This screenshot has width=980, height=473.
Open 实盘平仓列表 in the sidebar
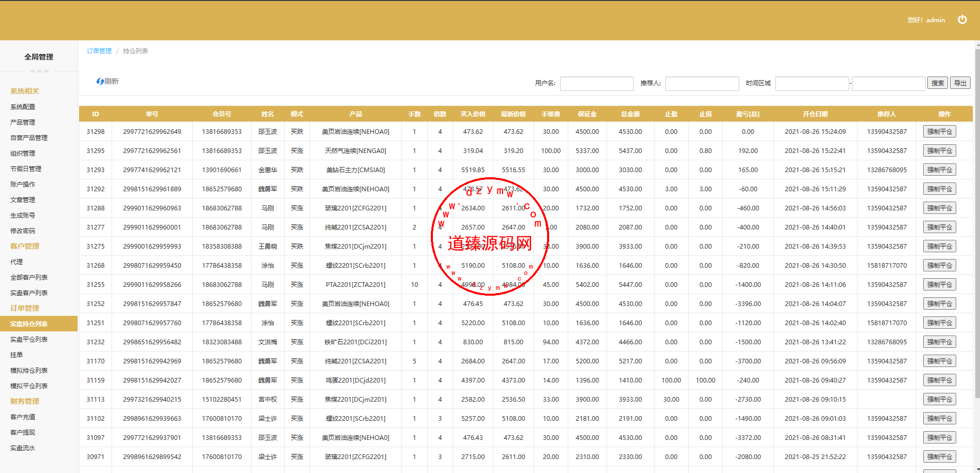pyautogui.click(x=29, y=340)
